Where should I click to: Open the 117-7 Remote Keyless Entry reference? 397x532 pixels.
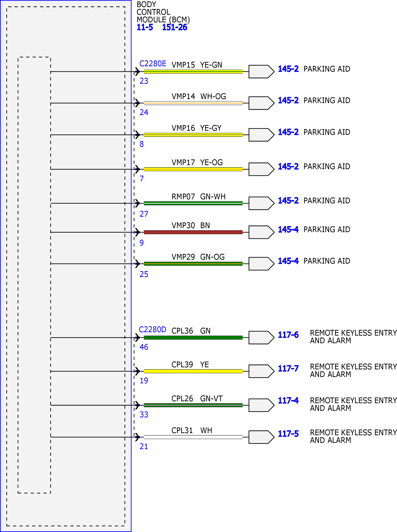pyautogui.click(x=288, y=369)
